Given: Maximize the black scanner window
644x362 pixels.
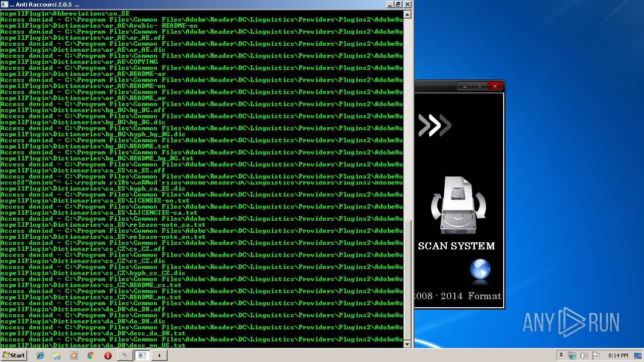Looking at the screenshot, I should click(x=479, y=86).
